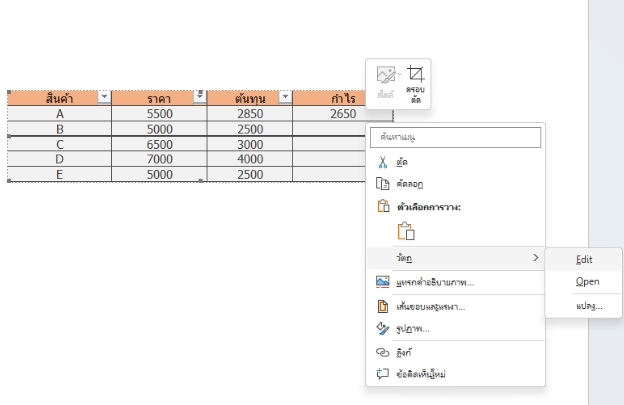This screenshot has width=624, height=405.
Task: Click the paste option clipboard icon
Action: coord(406,232)
